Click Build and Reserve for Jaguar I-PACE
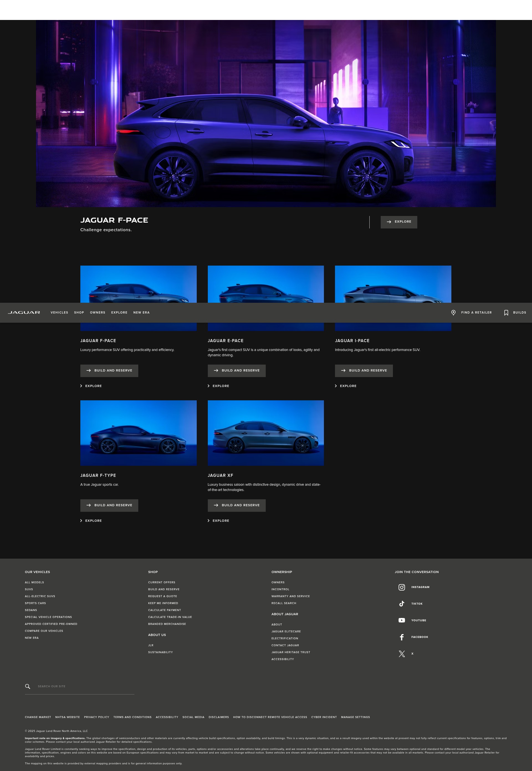The height and width of the screenshot is (771, 532). pos(364,371)
